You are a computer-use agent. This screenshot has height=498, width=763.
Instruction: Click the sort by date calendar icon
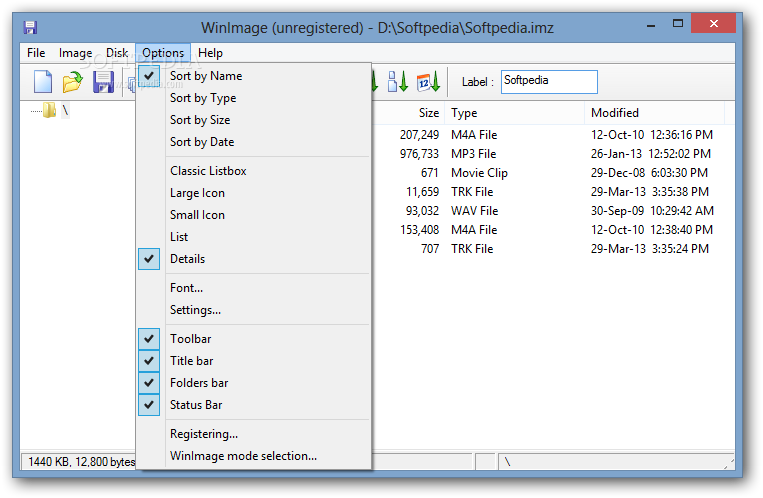pos(428,82)
